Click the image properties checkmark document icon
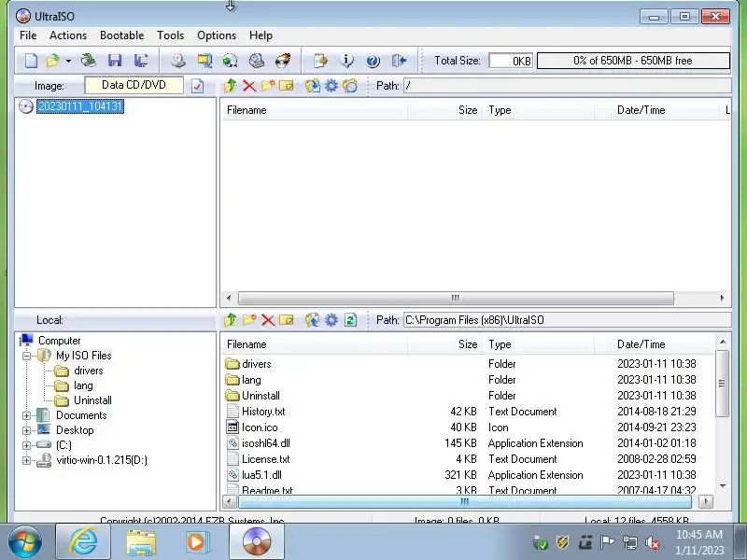Image resolution: width=747 pixels, height=560 pixels. tap(197, 86)
